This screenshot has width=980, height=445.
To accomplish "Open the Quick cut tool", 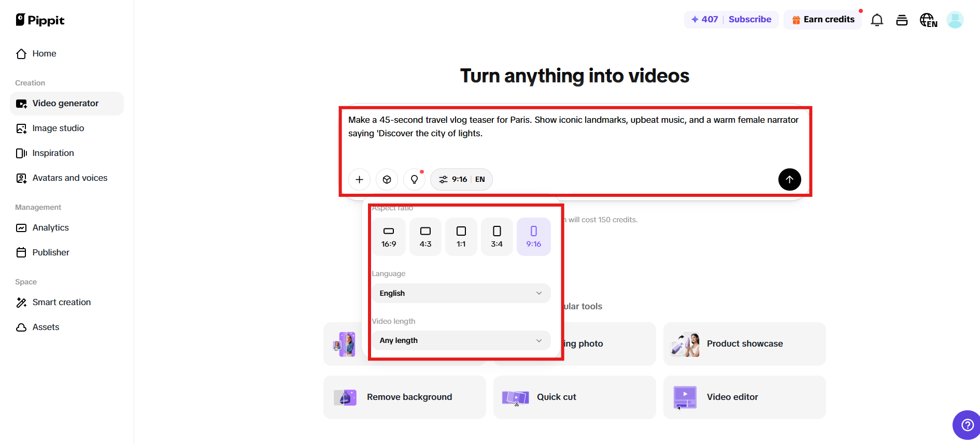I will pyautogui.click(x=575, y=397).
